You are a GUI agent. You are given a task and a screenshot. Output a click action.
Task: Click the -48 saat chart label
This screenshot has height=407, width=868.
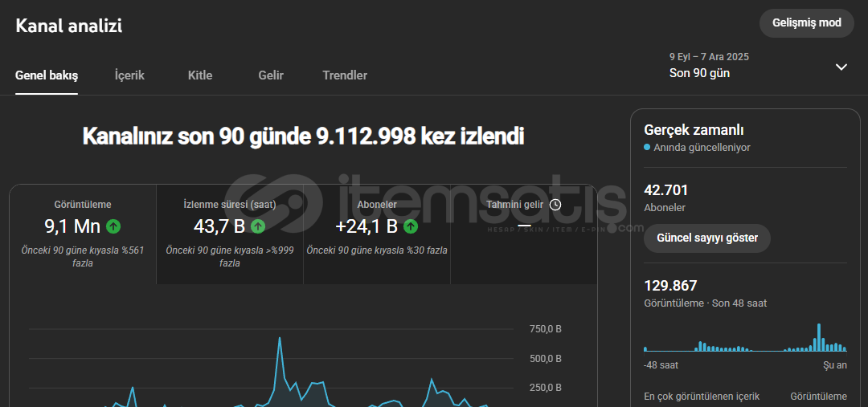661,365
